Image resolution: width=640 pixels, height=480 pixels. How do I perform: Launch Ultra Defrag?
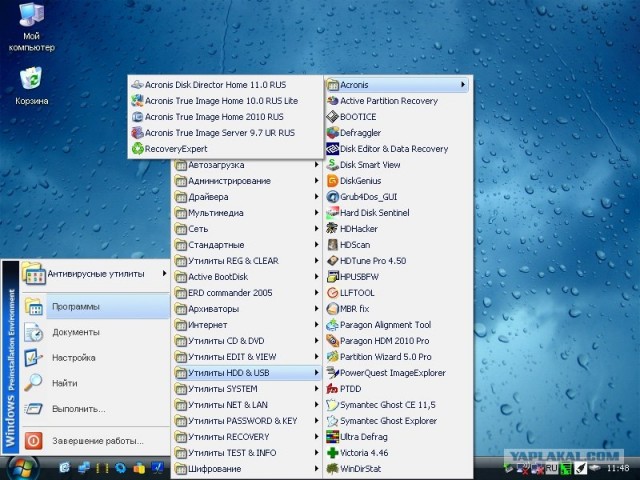(x=398, y=437)
